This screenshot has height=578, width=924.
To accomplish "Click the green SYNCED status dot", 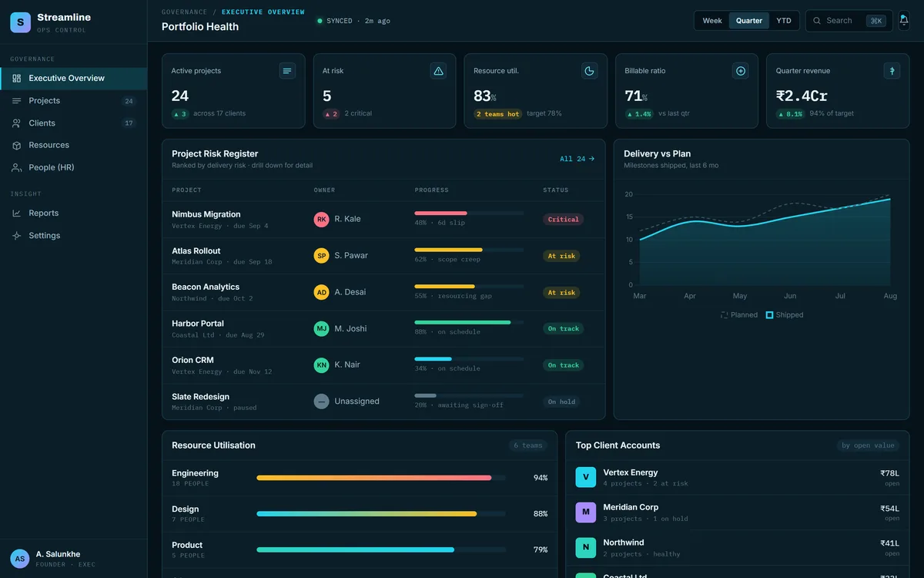I will pos(320,21).
